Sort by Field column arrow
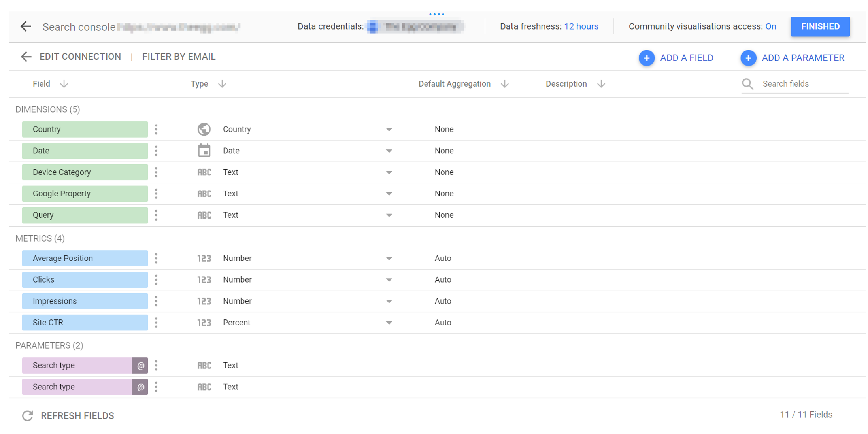This screenshot has height=434, width=868. (64, 84)
